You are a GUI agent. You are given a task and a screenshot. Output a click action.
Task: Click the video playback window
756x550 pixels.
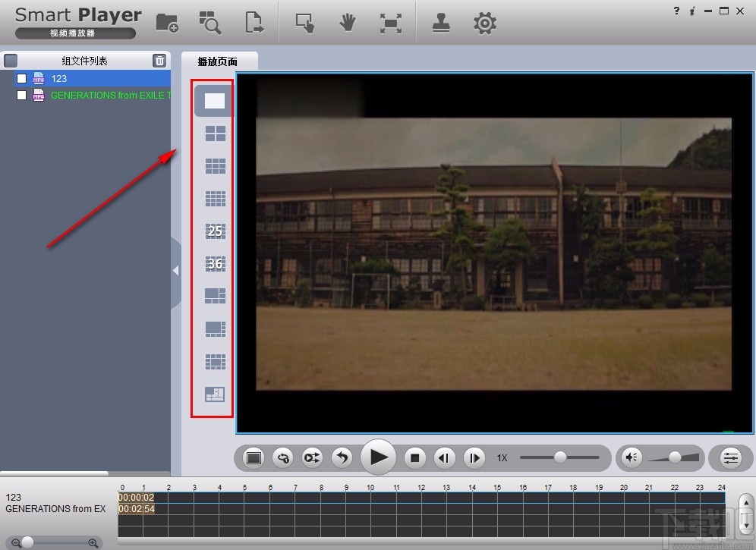[x=495, y=253]
